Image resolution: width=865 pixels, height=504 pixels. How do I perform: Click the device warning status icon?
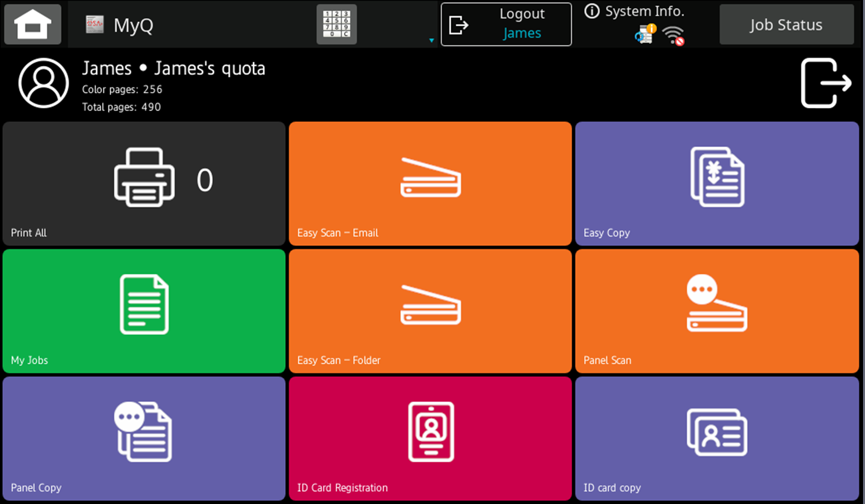coord(645,34)
